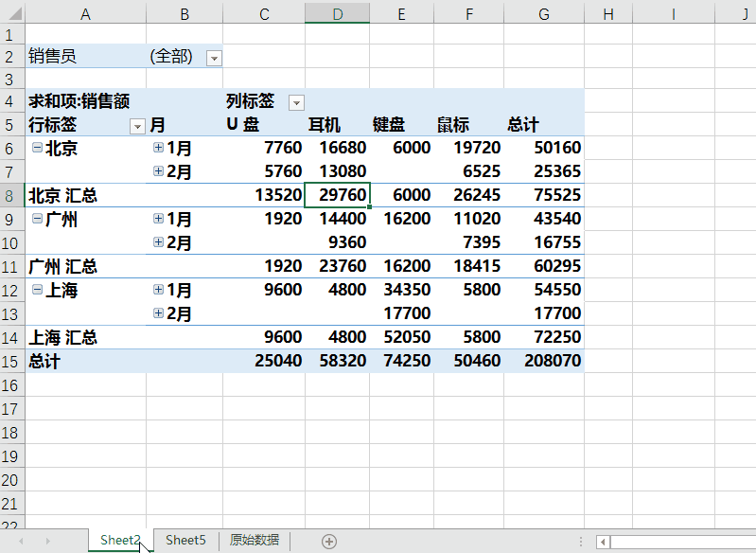Expand 1月 under 北京
Viewport: 756px width, 553px height.
click(x=158, y=148)
